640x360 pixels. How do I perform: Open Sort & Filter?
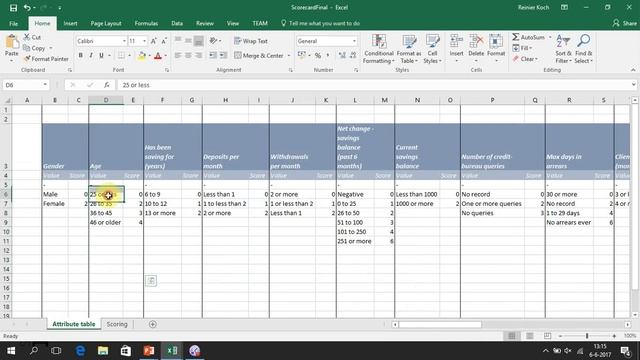click(563, 49)
